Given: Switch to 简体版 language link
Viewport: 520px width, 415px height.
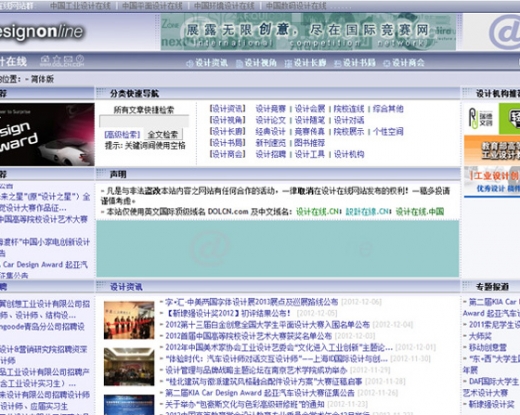Looking at the screenshot, I should pyautogui.click(x=42, y=79).
